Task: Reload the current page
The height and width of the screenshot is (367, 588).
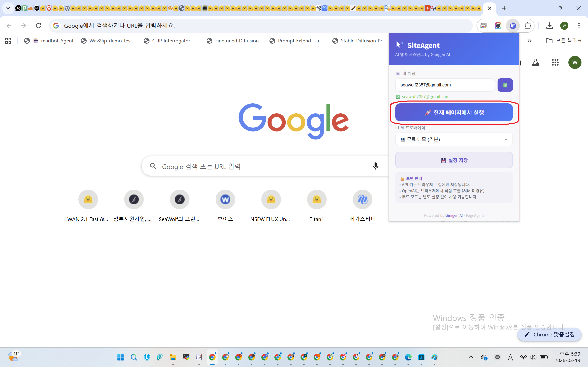Action: point(38,25)
